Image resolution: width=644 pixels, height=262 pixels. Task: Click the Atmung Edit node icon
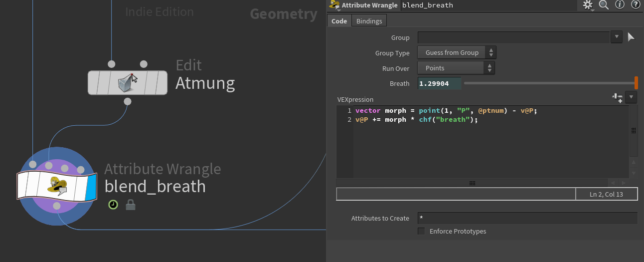coord(128,82)
